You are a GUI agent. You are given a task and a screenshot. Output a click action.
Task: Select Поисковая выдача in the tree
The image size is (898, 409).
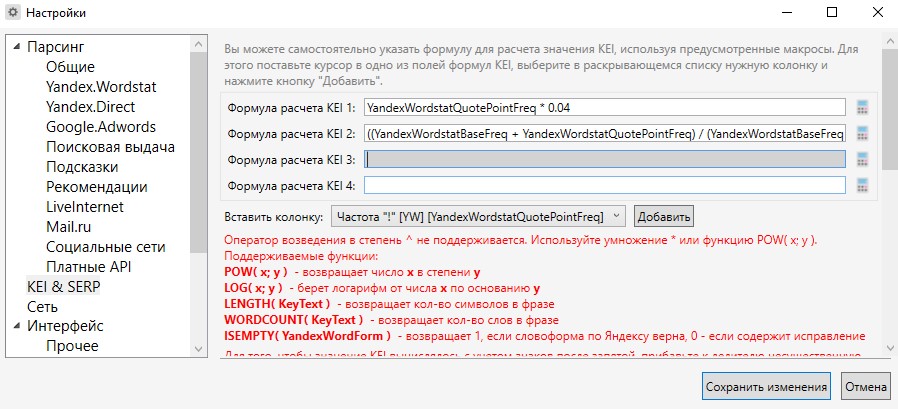[x=111, y=147]
